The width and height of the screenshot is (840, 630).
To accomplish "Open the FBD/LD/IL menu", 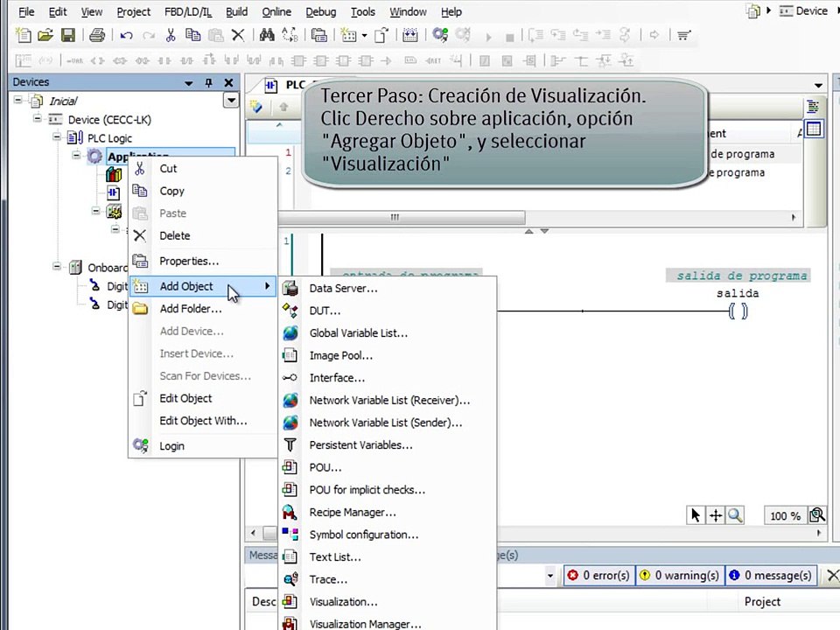I will pos(187,11).
